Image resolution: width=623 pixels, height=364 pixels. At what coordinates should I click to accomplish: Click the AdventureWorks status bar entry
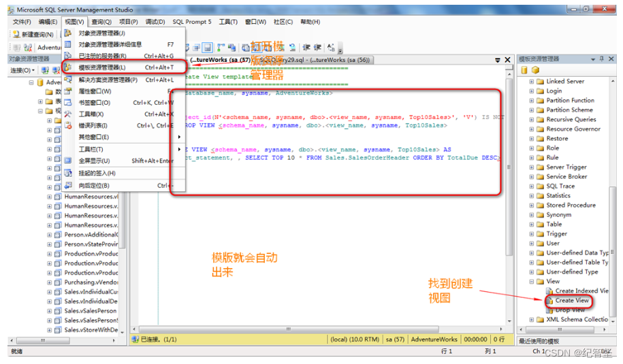pyautogui.click(x=434, y=340)
